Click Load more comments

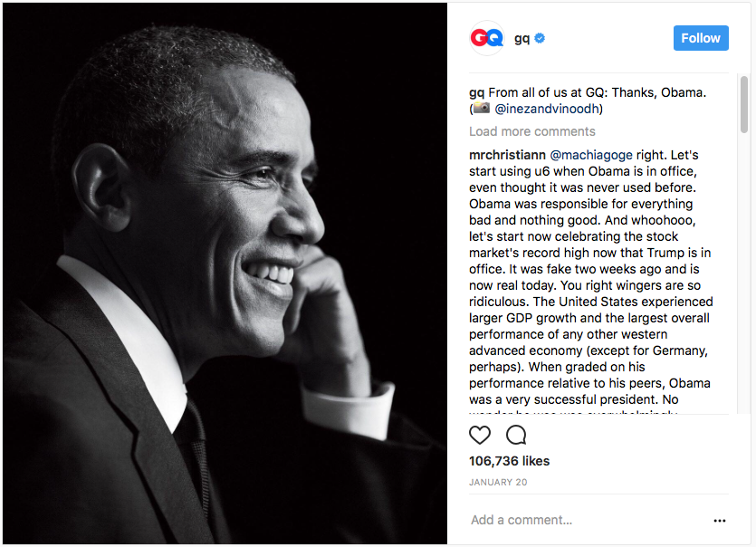(531, 131)
